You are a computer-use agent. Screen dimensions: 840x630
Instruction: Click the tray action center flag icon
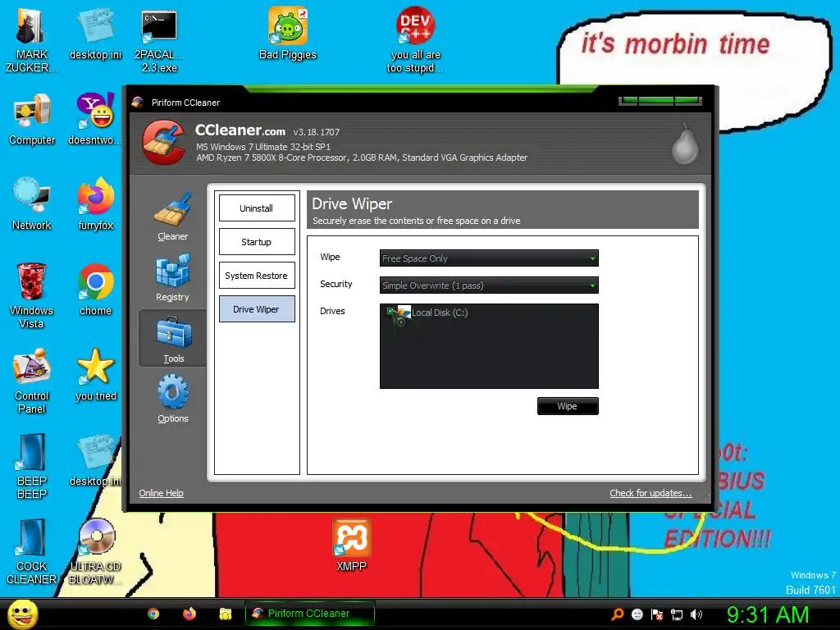[x=657, y=614]
